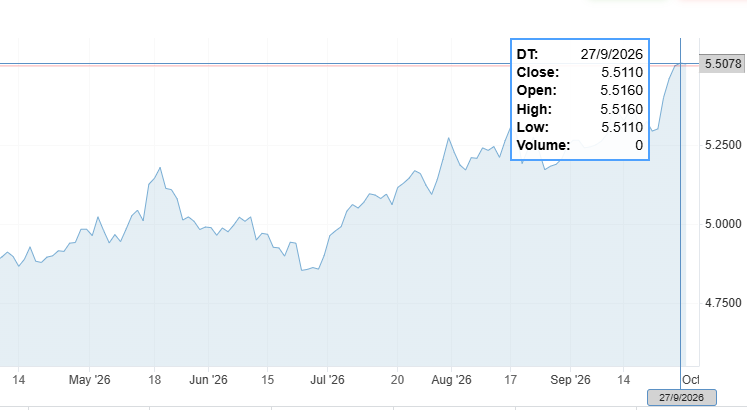
Task: Click the 27/9/2026 crosshair date label
Action: pos(681,397)
